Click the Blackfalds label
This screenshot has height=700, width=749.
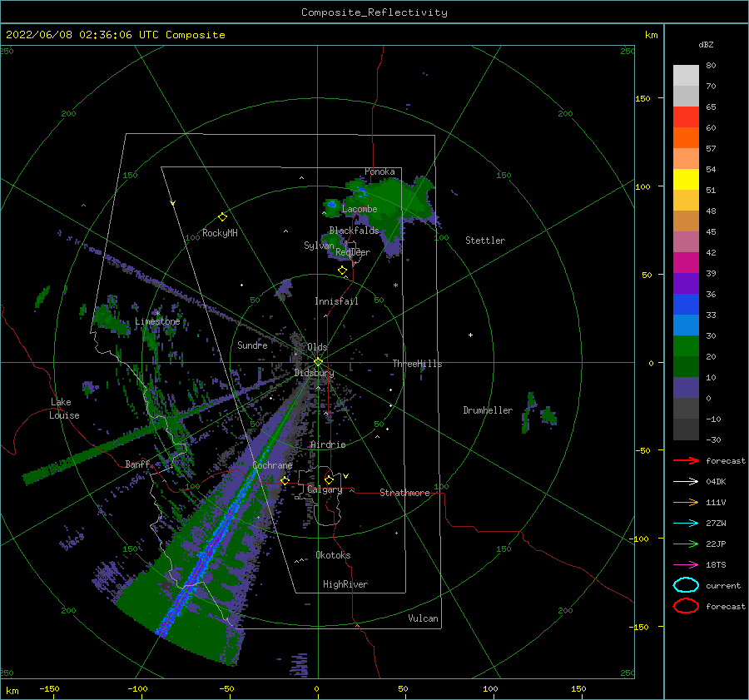(x=354, y=231)
